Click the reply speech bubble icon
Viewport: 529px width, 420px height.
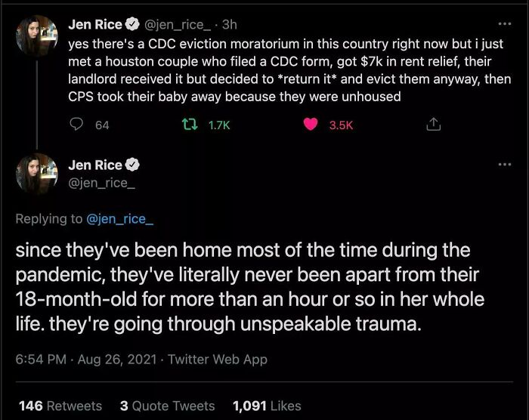[x=76, y=125]
